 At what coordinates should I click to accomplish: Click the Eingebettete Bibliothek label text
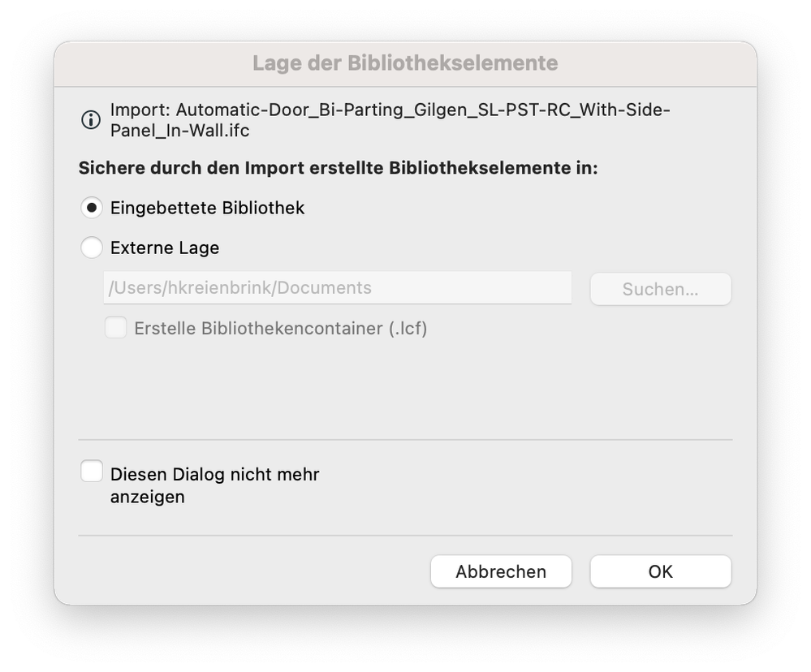coord(207,208)
